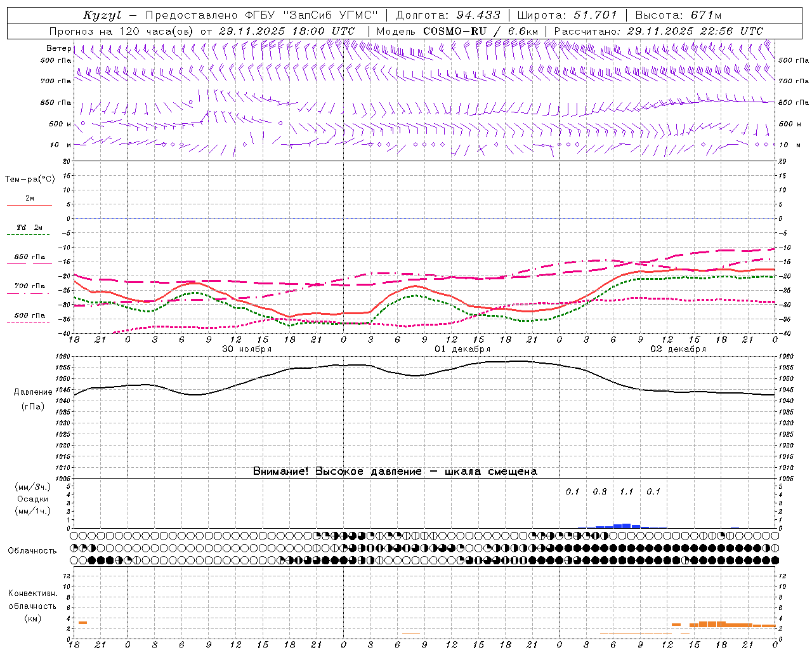
Task: Click the "Облачность" cloud cover label
Action: pyautogui.click(x=32, y=550)
